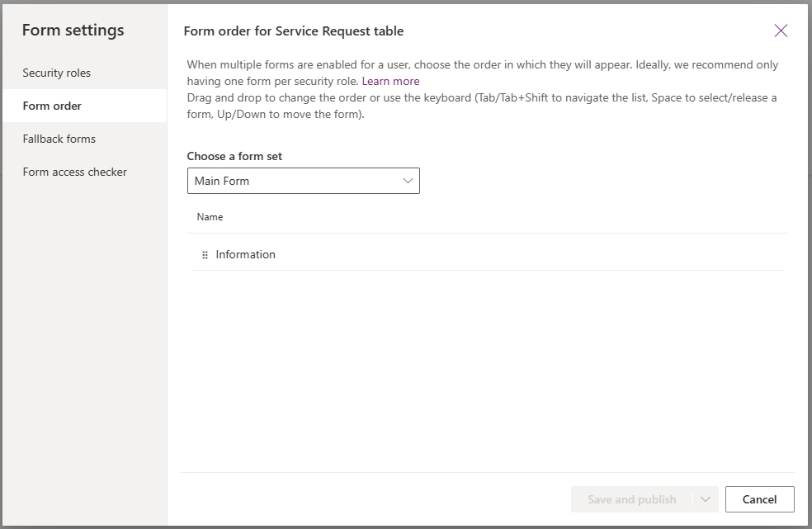Open the Choose a form set combo box
Screen dimensions: 812x529
[x=303, y=181]
